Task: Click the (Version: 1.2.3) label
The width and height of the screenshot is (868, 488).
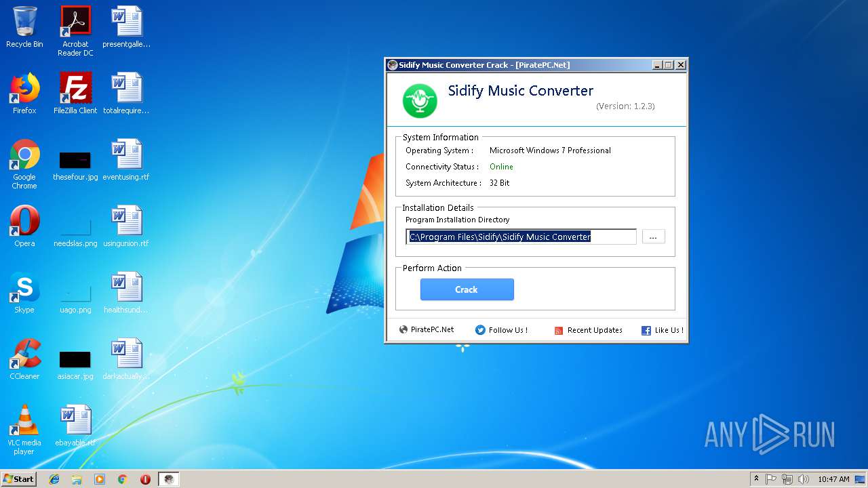Action: click(625, 106)
